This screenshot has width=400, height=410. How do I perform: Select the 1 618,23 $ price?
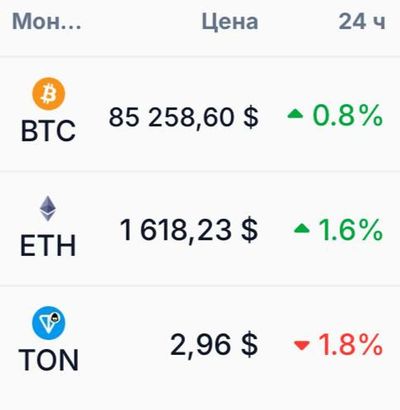point(189,230)
